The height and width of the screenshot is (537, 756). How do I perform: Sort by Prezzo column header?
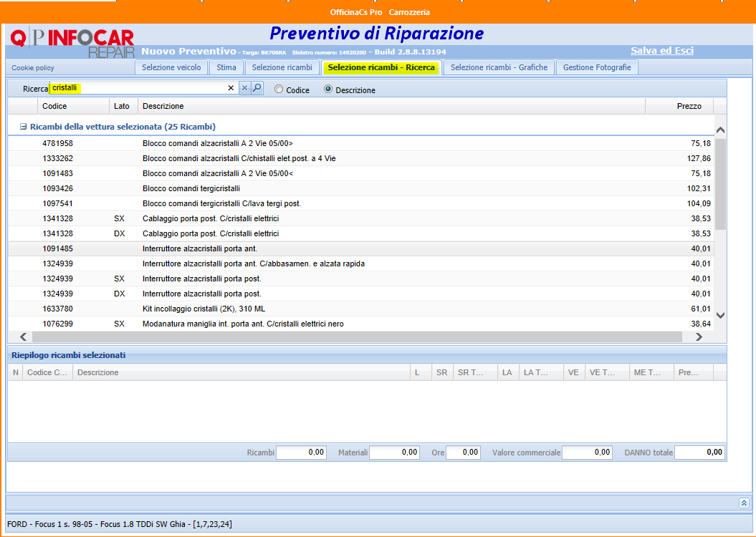click(679, 106)
